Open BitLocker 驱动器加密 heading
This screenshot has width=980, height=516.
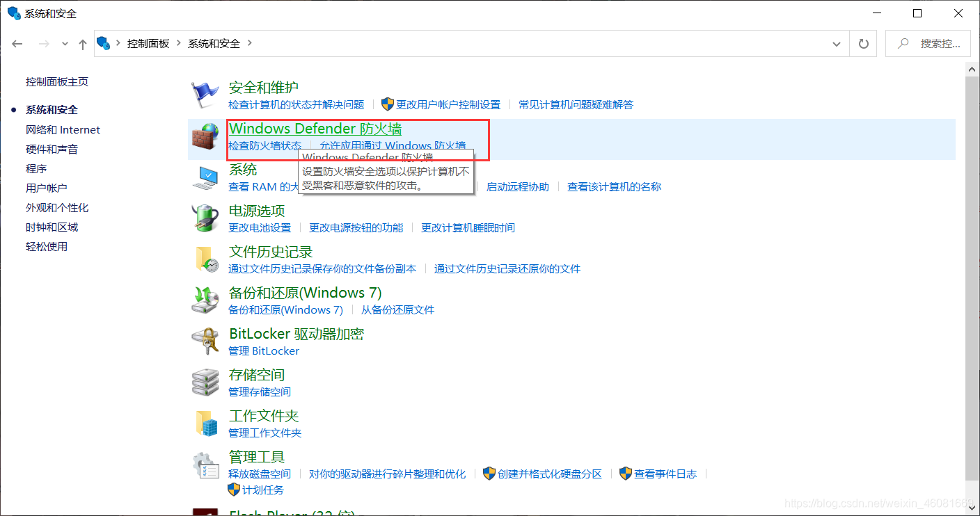(297, 334)
